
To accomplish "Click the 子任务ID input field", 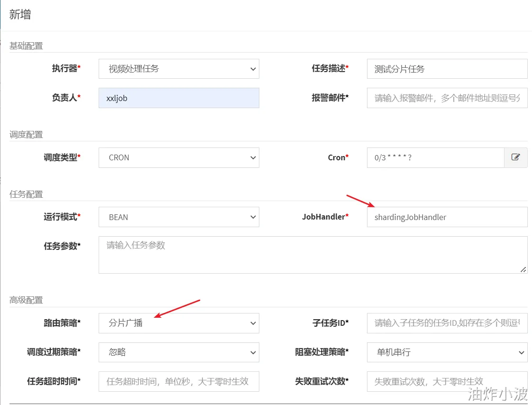I will coord(447,323).
